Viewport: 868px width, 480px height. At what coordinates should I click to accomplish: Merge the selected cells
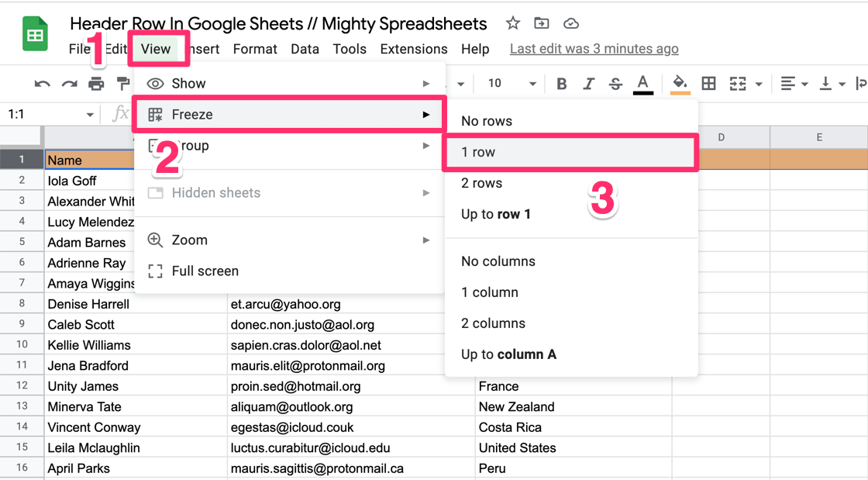(x=735, y=83)
